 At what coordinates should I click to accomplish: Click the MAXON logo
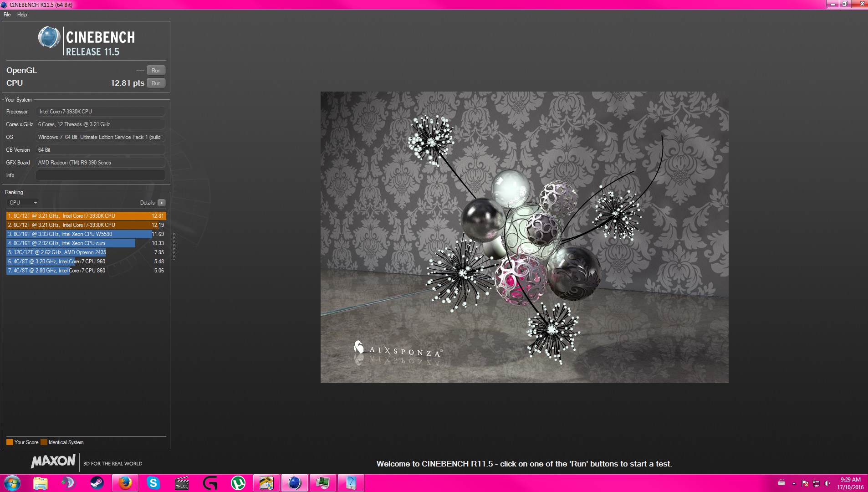tap(53, 461)
